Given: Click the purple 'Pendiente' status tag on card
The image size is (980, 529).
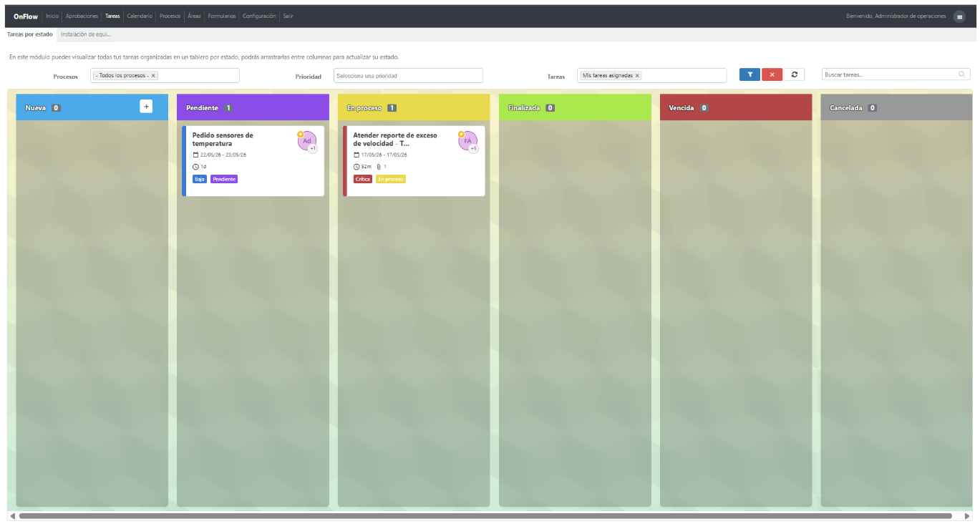Looking at the screenshot, I should pos(224,179).
